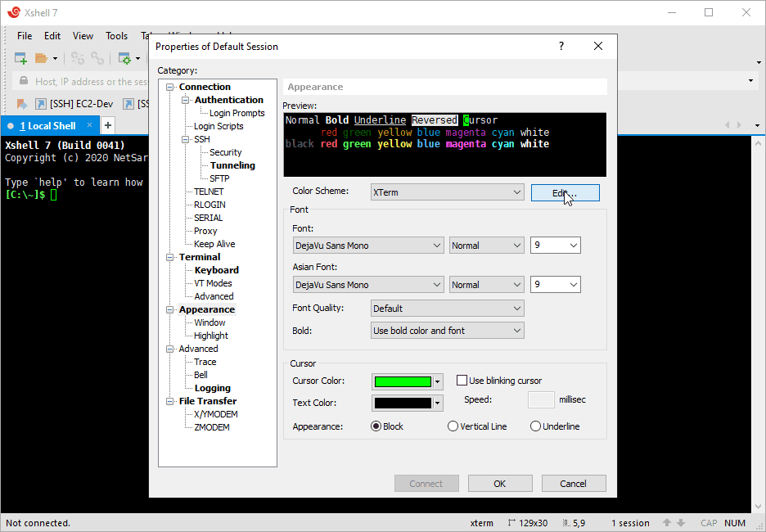Click the status dot on the Local Shell tab
The height and width of the screenshot is (532, 766).
click(11, 126)
